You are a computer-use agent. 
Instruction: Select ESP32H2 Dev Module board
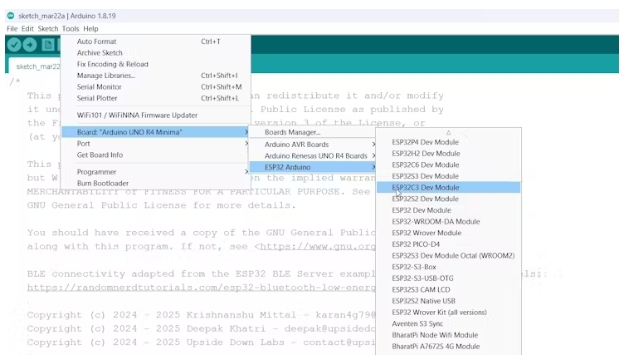[x=448, y=153]
